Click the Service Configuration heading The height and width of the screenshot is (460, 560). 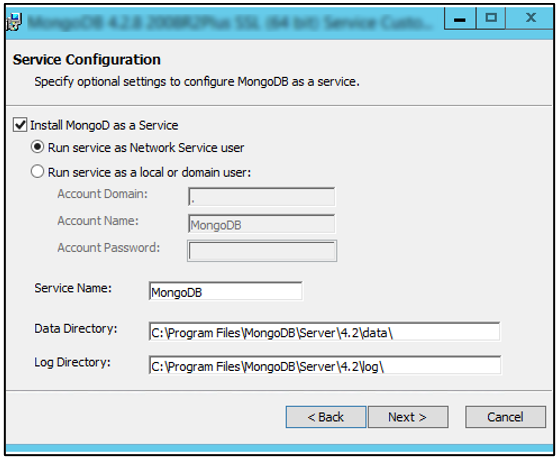point(87,60)
